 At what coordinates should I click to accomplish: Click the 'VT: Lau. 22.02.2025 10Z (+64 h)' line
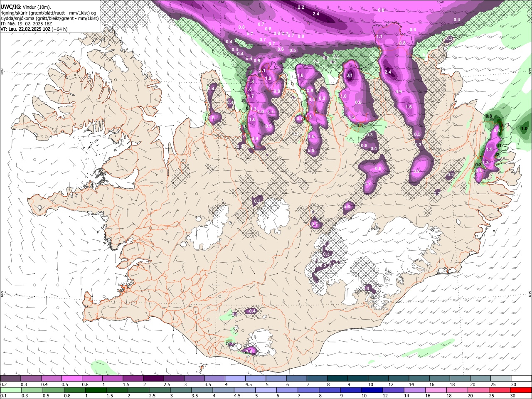pyautogui.click(x=34, y=29)
